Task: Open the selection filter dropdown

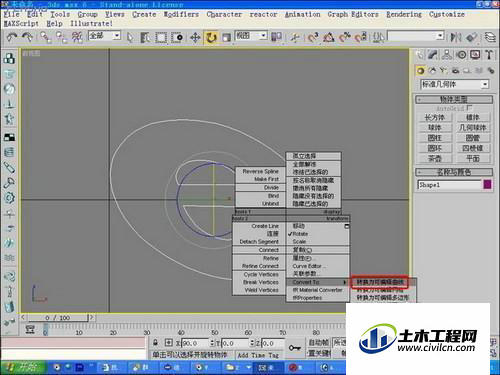Action: pyautogui.click(x=104, y=36)
